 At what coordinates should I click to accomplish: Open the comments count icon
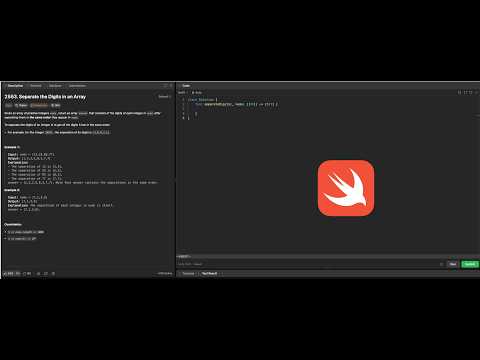tap(27, 274)
